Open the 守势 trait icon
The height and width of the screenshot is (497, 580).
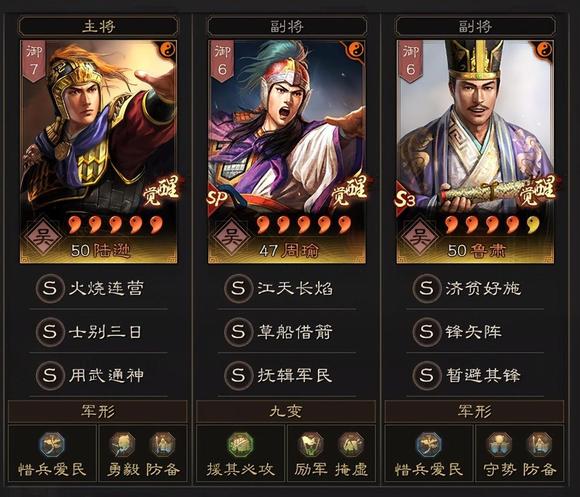pyautogui.click(x=499, y=445)
